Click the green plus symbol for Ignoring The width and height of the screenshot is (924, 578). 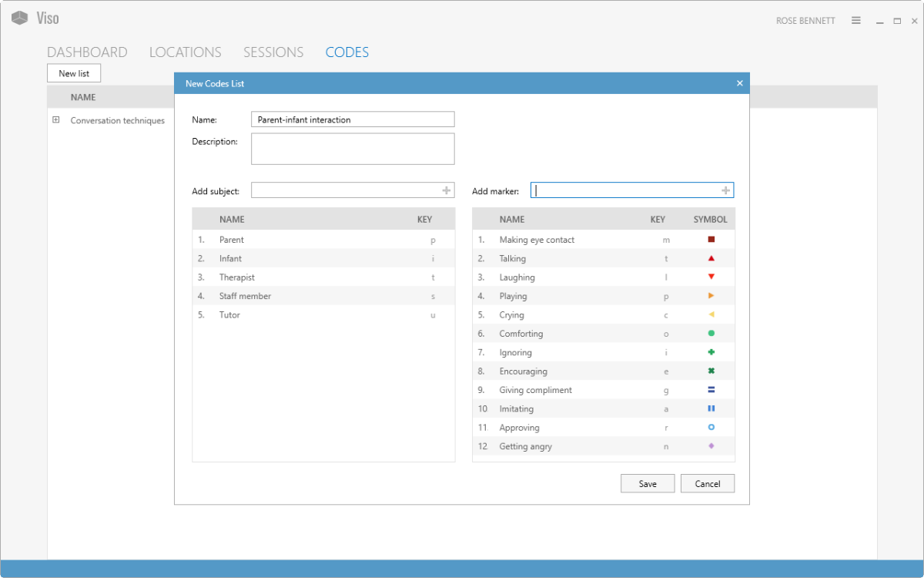(x=711, y=352)
